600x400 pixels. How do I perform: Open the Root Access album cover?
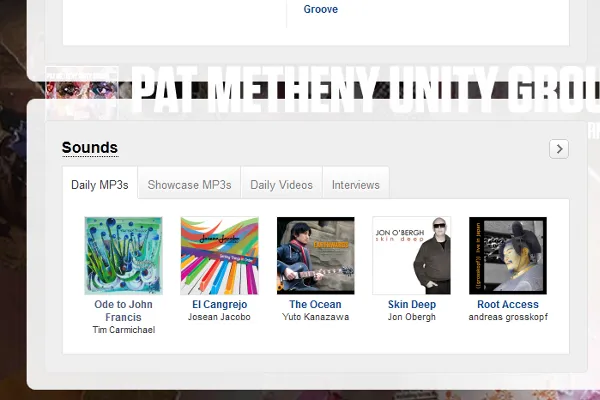[x=508, y=255]
